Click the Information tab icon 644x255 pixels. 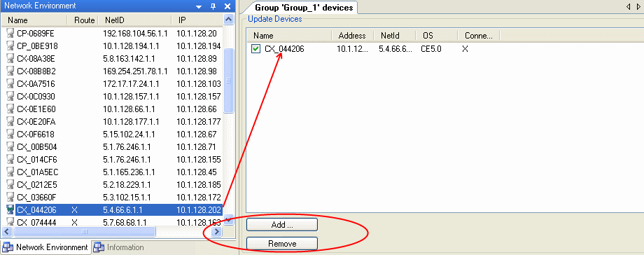[99, 247]
